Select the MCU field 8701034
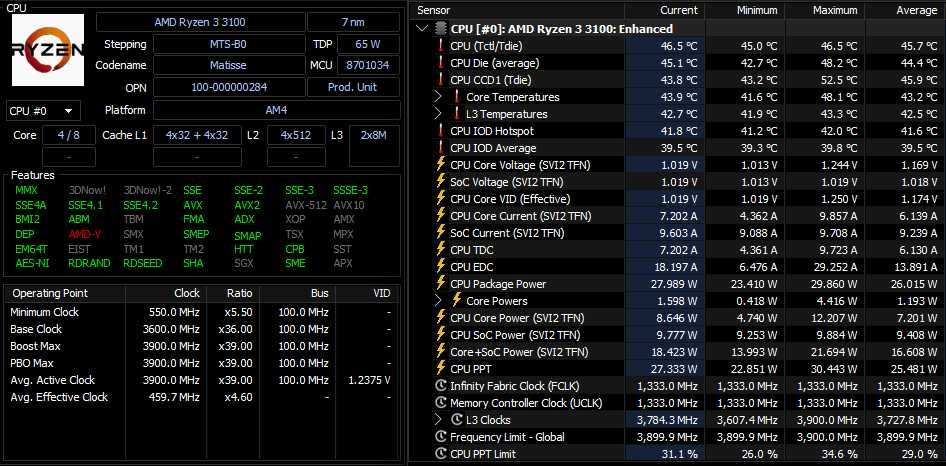This screenshot has width=946, height=466. [x=368, y=65]
